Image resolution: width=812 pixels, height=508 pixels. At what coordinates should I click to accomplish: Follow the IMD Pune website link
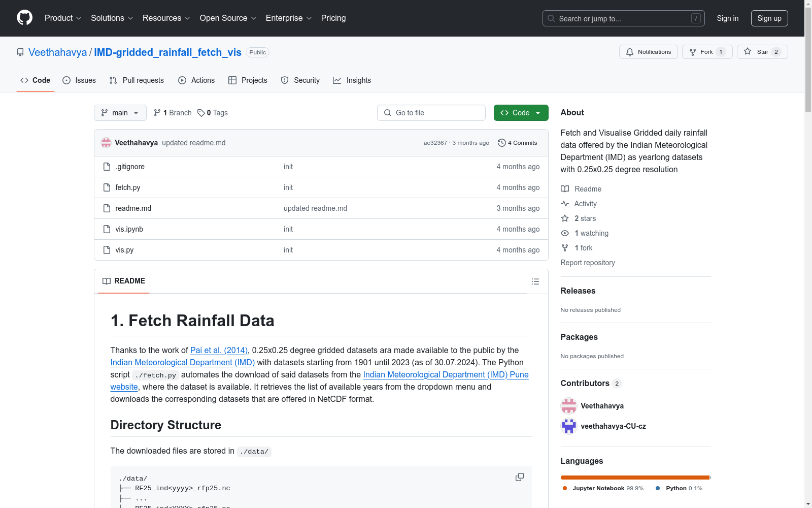(x=446, y=374)
